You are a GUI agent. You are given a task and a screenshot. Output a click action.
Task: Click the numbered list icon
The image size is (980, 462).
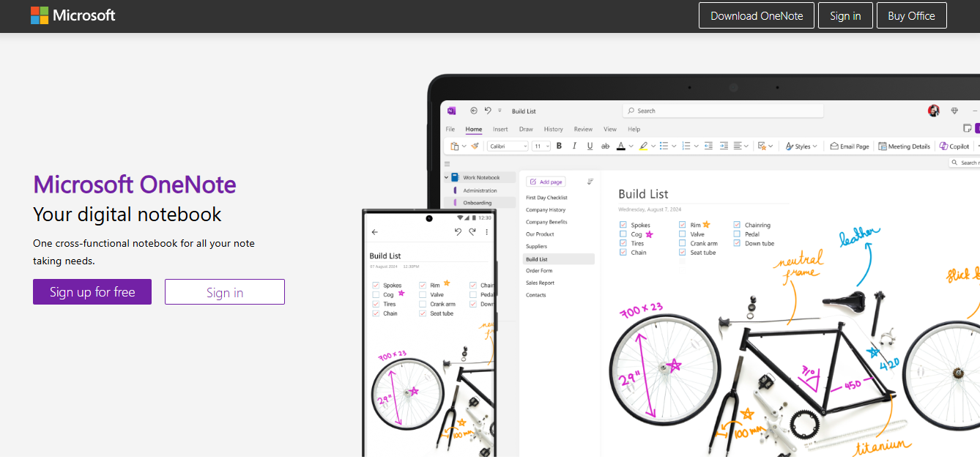(x=687, y=146)
